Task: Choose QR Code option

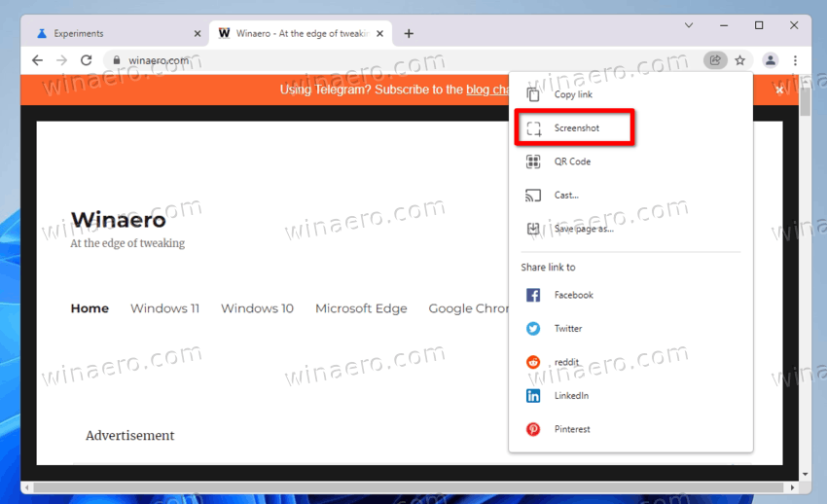Action: 630,162
